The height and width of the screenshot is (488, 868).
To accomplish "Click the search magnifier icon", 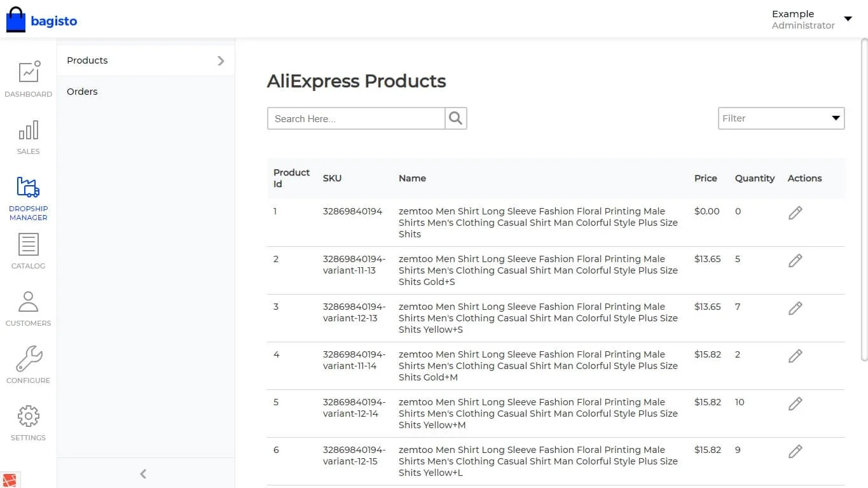I will point(455,118).
